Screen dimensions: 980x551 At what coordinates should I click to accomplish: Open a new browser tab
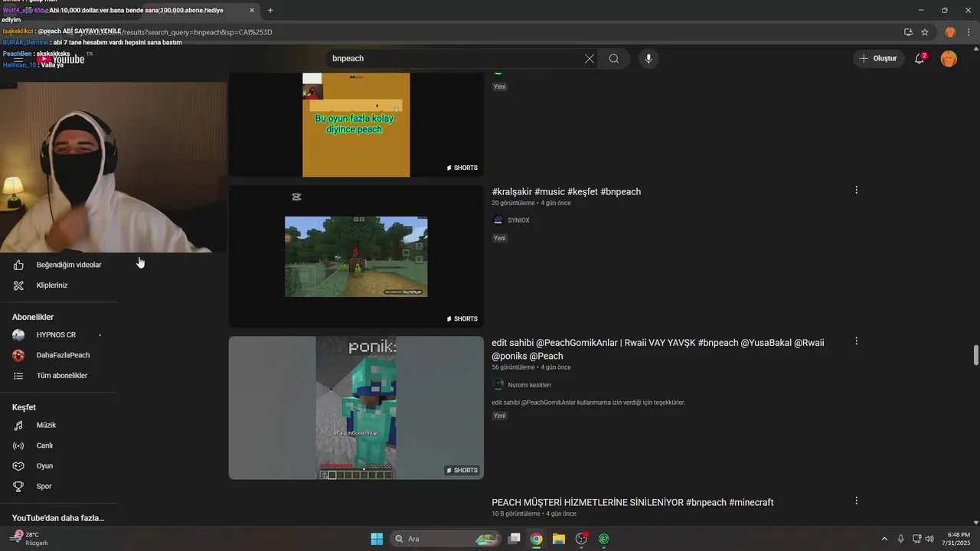[x=270, y=10]
